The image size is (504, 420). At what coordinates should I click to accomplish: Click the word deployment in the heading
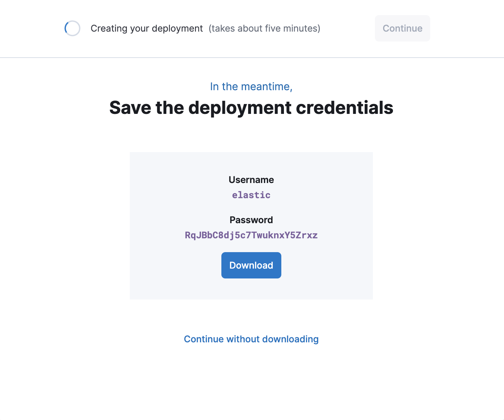[x=240, y=108]
